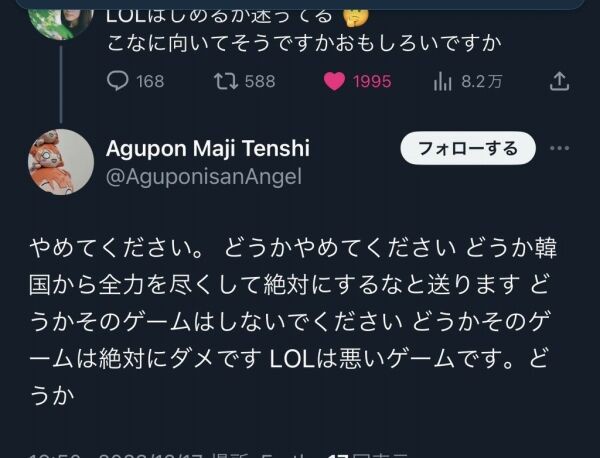Open the original tweet text about LOL

pyautogui.click(x=304, y=30)
